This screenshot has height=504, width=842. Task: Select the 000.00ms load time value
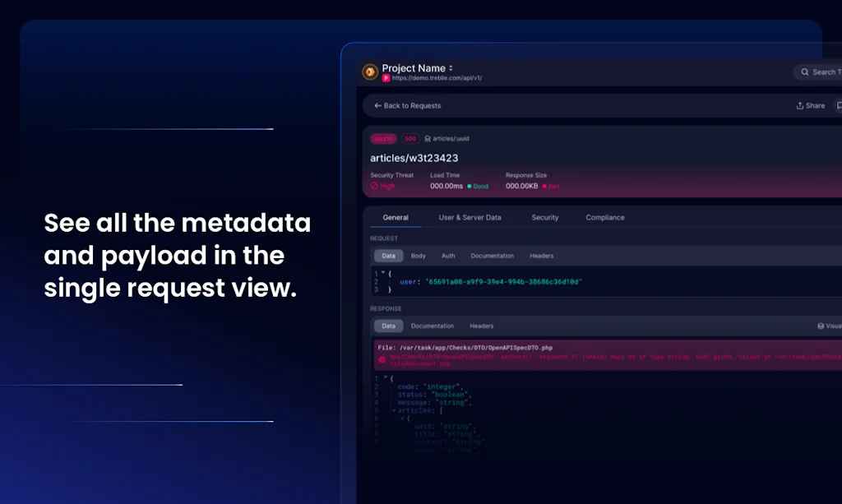tap(446, 186)
